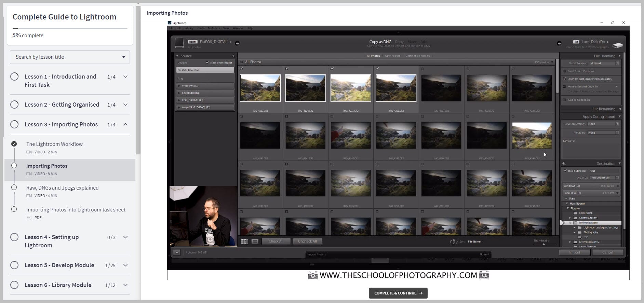
Task: Click the destination hard drive icon
Action: (x=617, y=45)
